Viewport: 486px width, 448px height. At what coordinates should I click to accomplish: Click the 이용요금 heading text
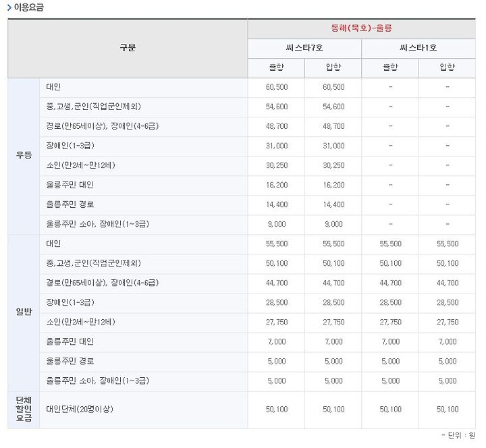pos(29,7)
